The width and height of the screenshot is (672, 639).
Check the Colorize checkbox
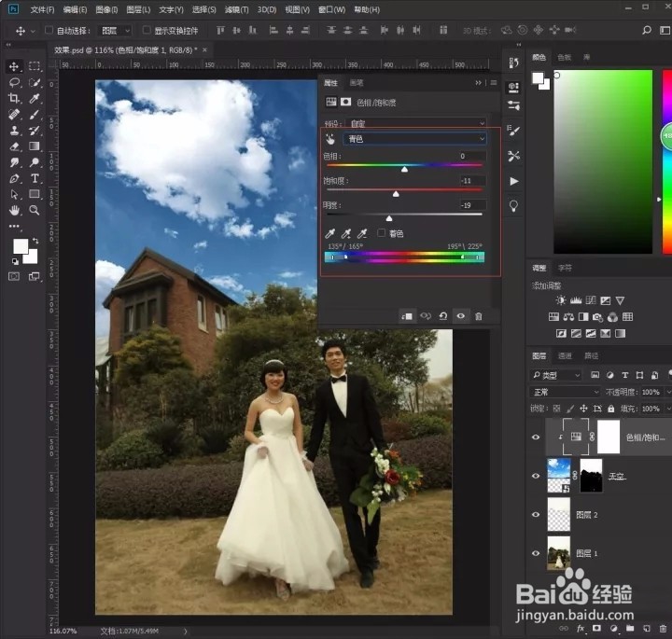pyautogui.click(x=381, y=232)
